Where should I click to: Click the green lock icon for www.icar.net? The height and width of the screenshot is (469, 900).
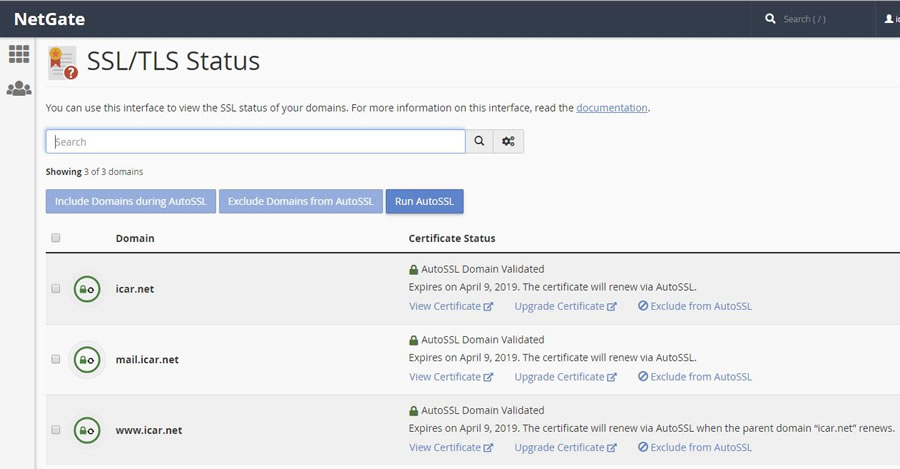pyautogui.click(x=87, y=430)
